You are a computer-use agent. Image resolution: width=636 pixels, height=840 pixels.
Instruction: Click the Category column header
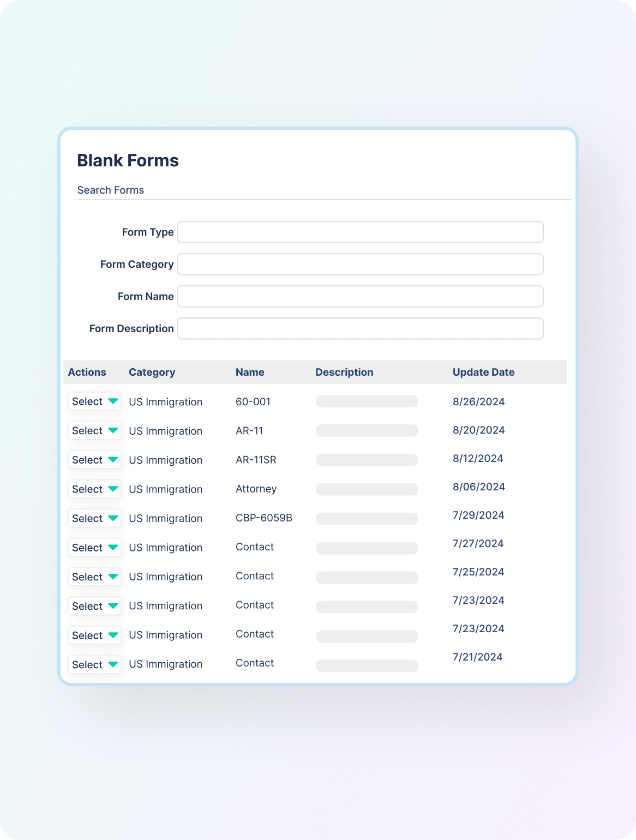click(x=152, y=372)
